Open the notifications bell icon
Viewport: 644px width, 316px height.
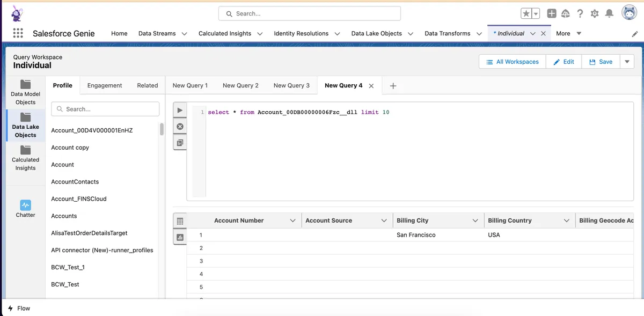click(609, 13)
